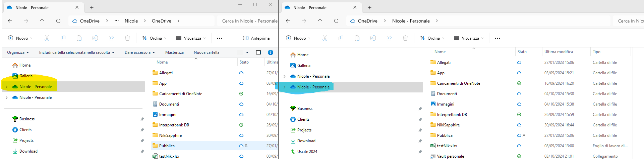Open the blue Help question mark icon

(271, 52)
